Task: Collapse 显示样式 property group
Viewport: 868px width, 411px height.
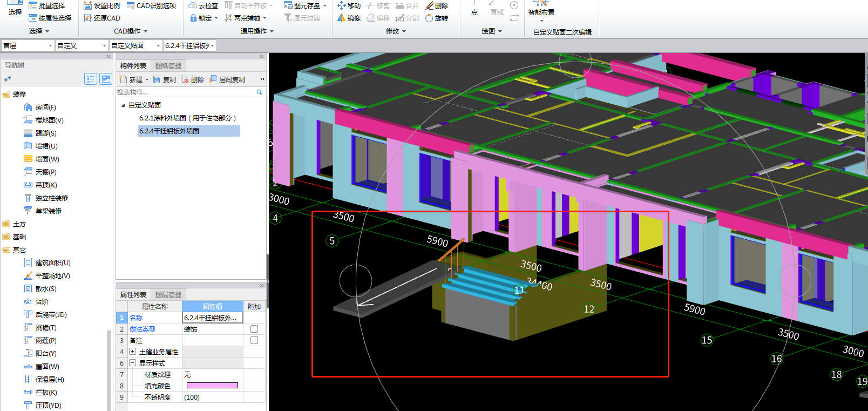Action: click(132, 363)
